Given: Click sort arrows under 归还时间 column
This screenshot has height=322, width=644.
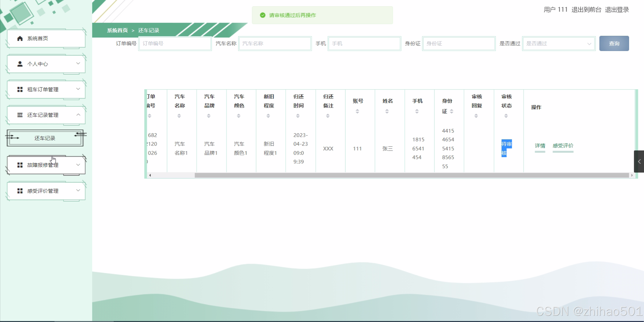Looking at the screenshot, I should pos(298,116).
